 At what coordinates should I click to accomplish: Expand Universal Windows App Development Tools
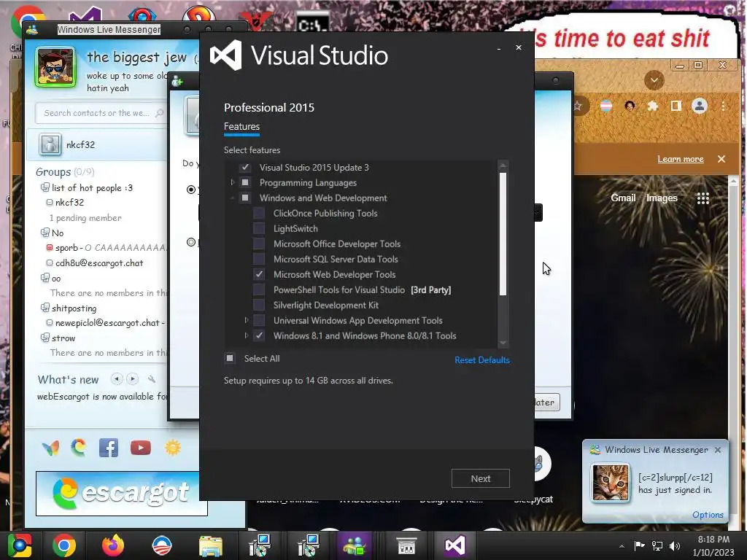pos(247,320)
